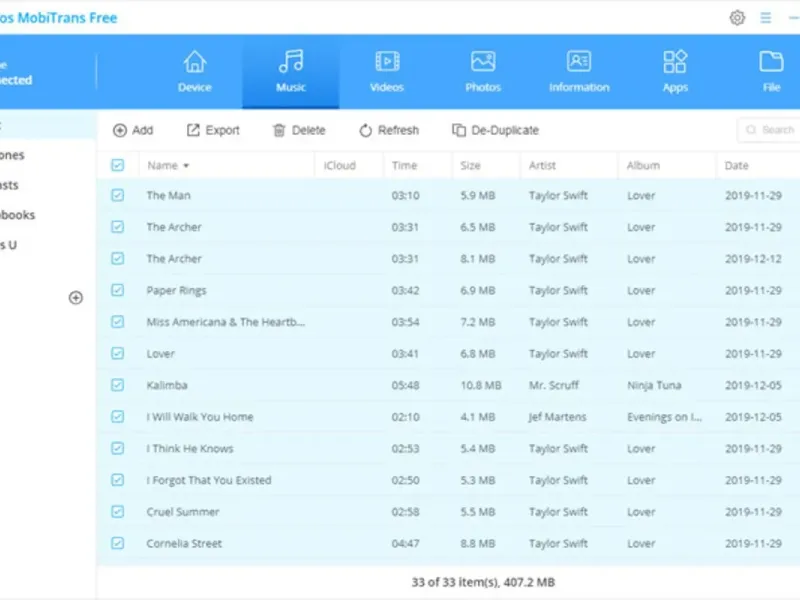Image resolution: width=800 pixels, height=600 pixels.
Task: Uncheck the Lover song row checkbox
Action: pyautogui.click(x=117, y=354)
